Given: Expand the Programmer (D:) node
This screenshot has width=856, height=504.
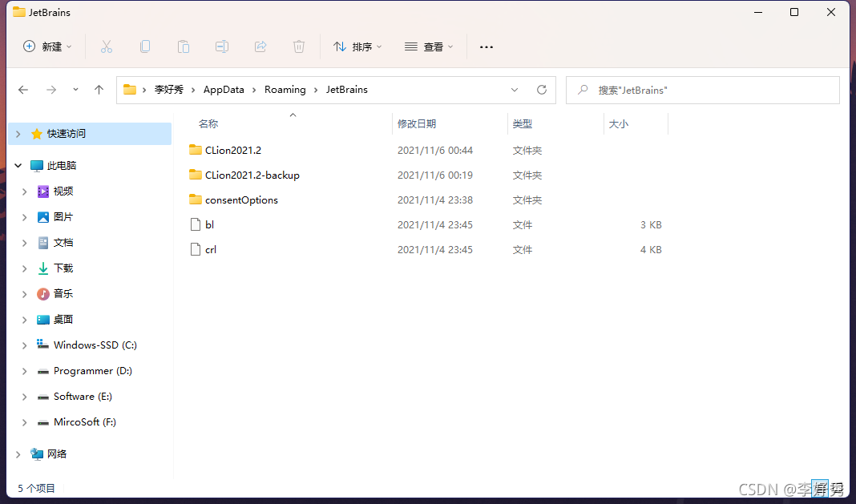Looking at the screenshot, I should pyautogui.click(x=25, y=371).
